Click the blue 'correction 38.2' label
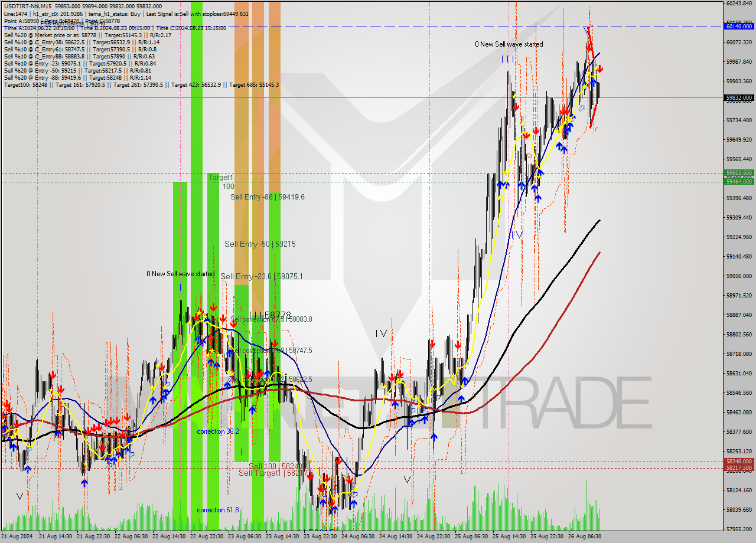 [218, 431]
